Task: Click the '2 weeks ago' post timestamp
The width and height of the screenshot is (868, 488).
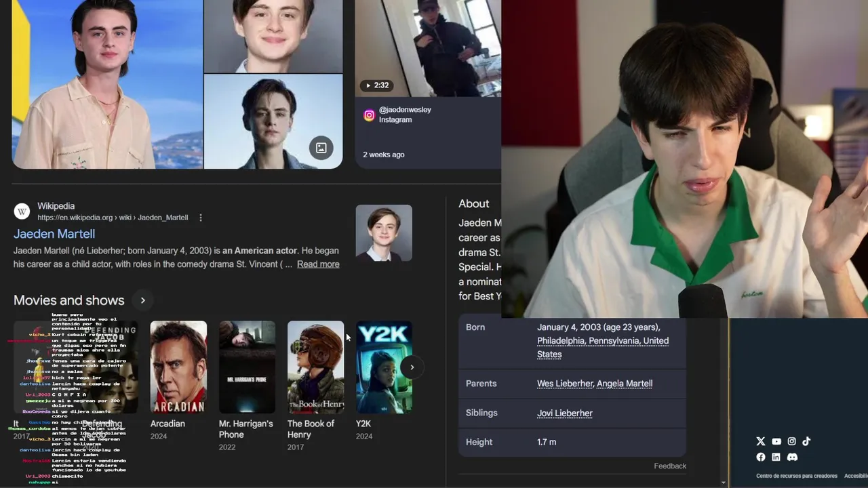Action: click(x=384, y=155)
